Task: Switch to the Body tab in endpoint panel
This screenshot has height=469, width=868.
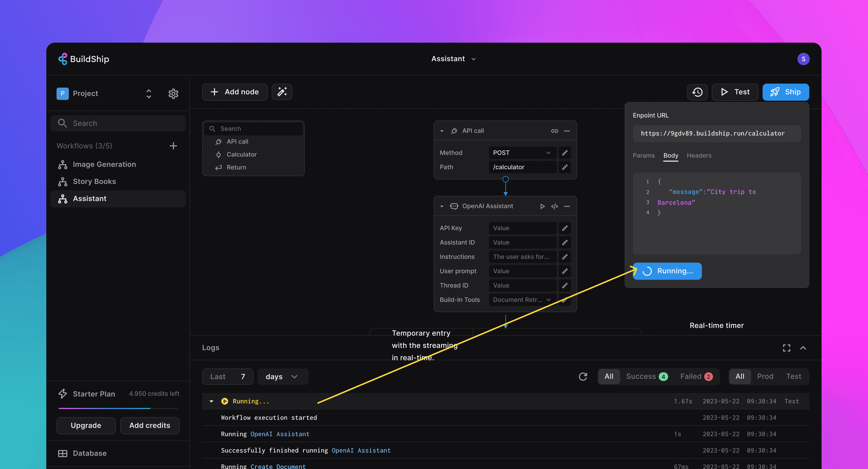Action: pyautogui.click(x=670, y=155)
